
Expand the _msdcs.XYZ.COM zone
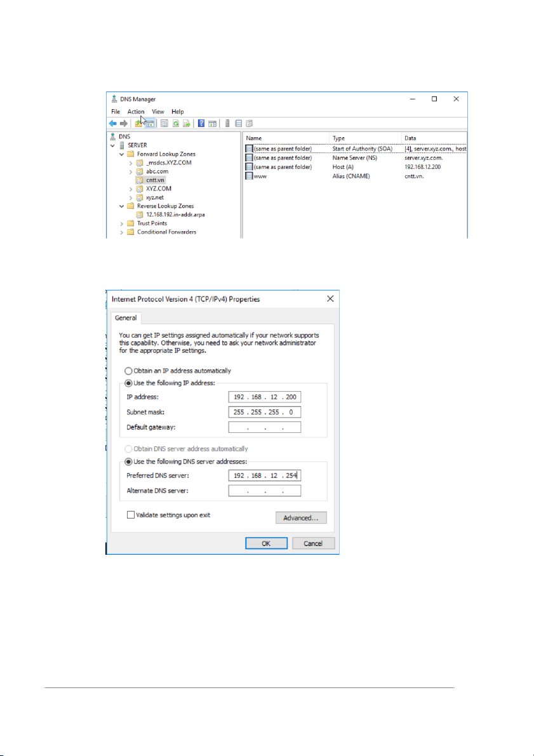[x=131, y=163]
